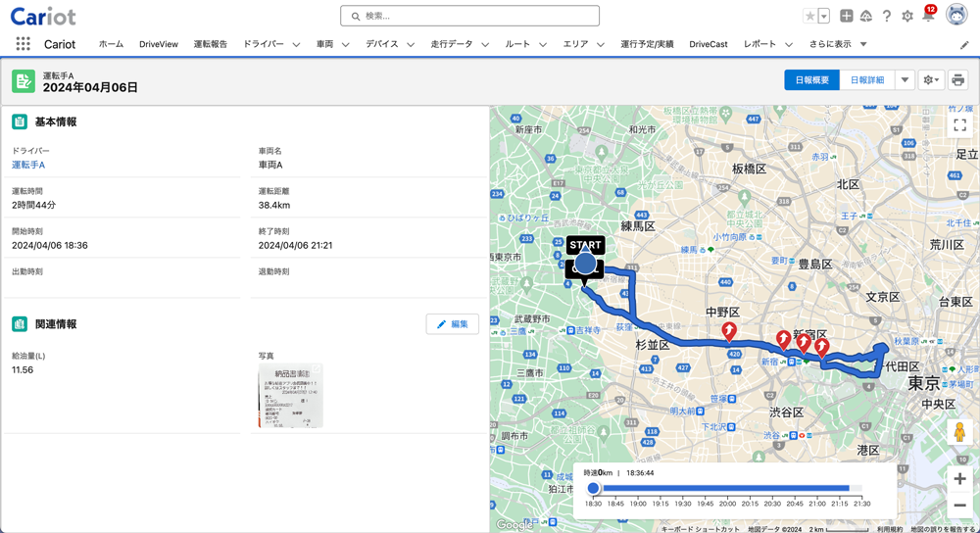The width and height of the screenshot is (980, 533).
Task: Open the 運転手A driver link
Action: pos(28,166)
